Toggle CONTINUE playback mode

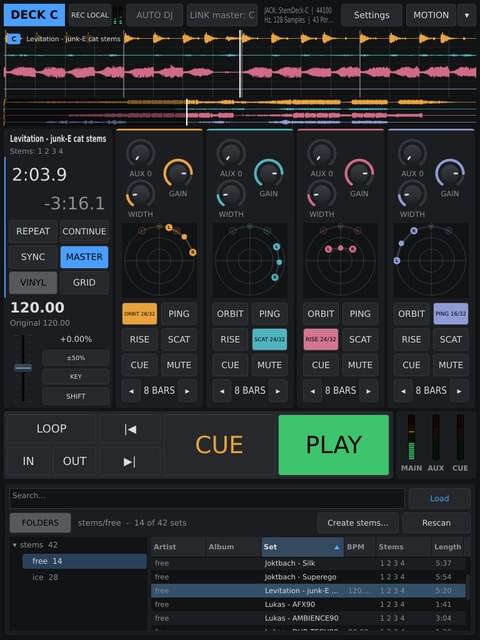click(x=84, y=231)
